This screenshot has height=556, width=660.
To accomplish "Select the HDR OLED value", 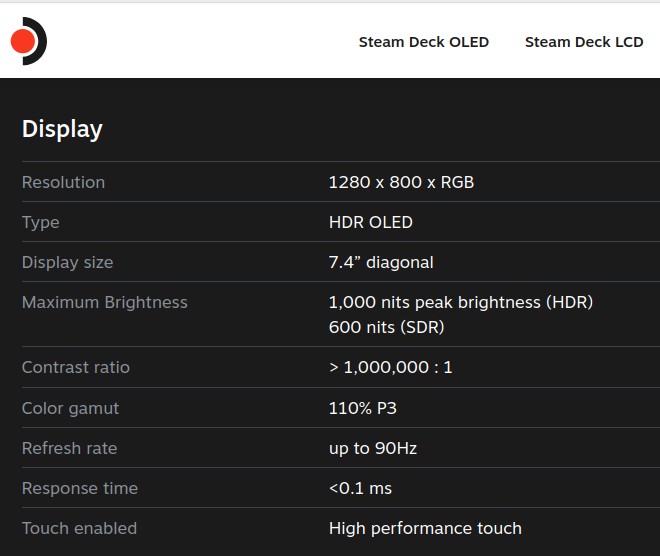I will (371, 222).
